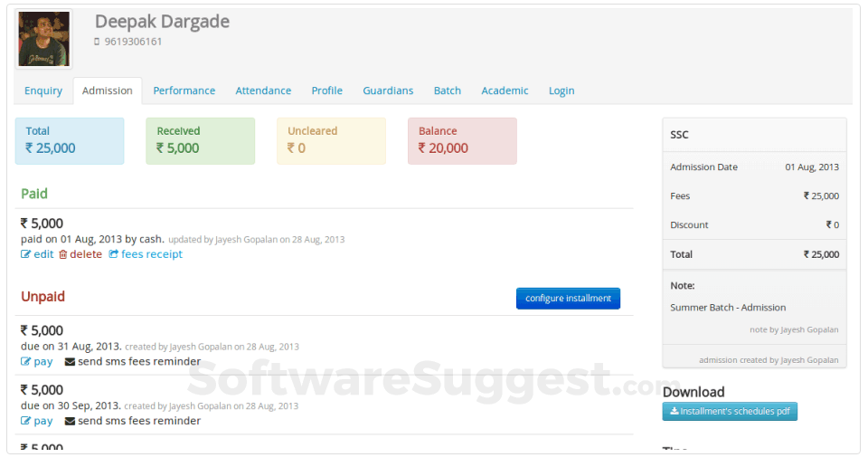
Task: Click the configure installment button
Action: [568, 298]
